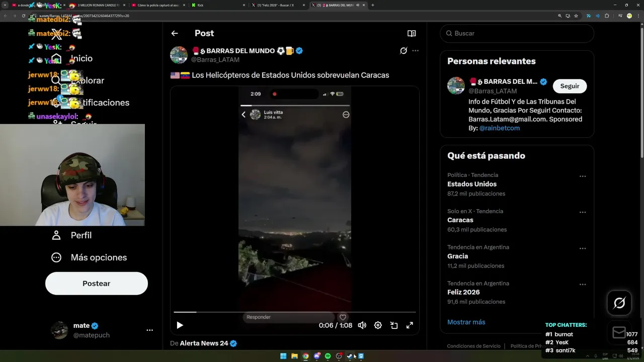Open Chrome from the taskbar

[x=305, y=356]
